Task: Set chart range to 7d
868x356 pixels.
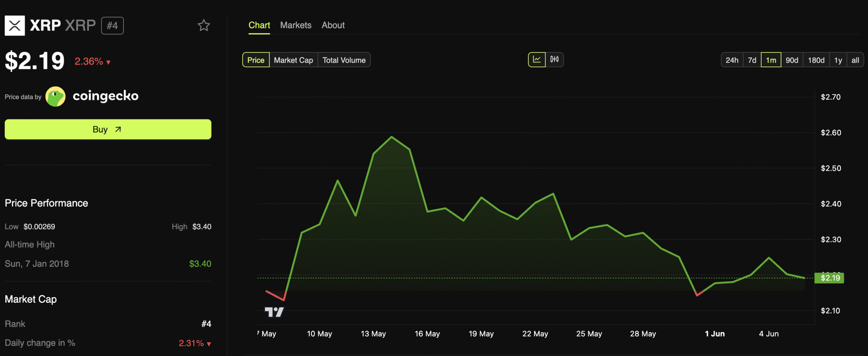Action: point(752,60)
